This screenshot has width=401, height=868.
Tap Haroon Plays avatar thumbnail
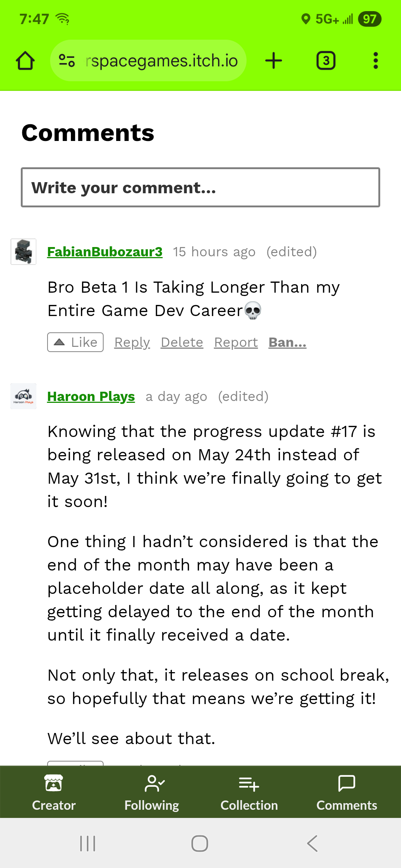point(23,396)
